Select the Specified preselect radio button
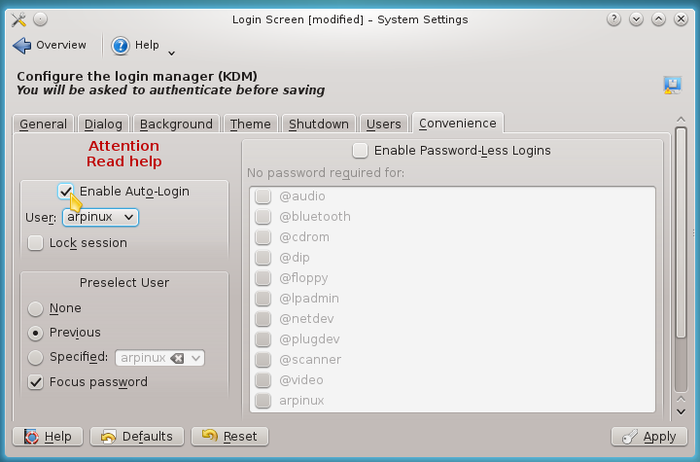This screenshot has height=462, width=700. coord(35,358)
